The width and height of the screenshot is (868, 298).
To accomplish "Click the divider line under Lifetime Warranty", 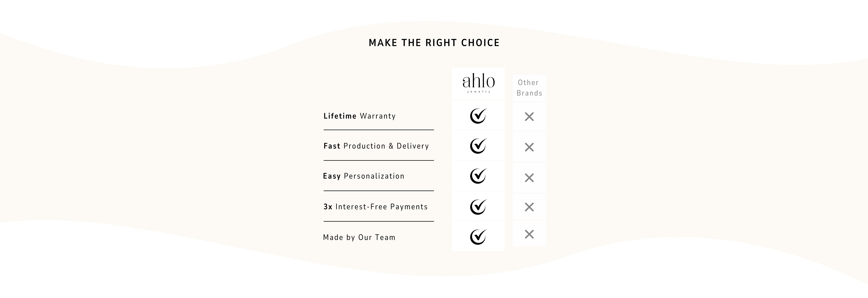I will pos(379,130).
